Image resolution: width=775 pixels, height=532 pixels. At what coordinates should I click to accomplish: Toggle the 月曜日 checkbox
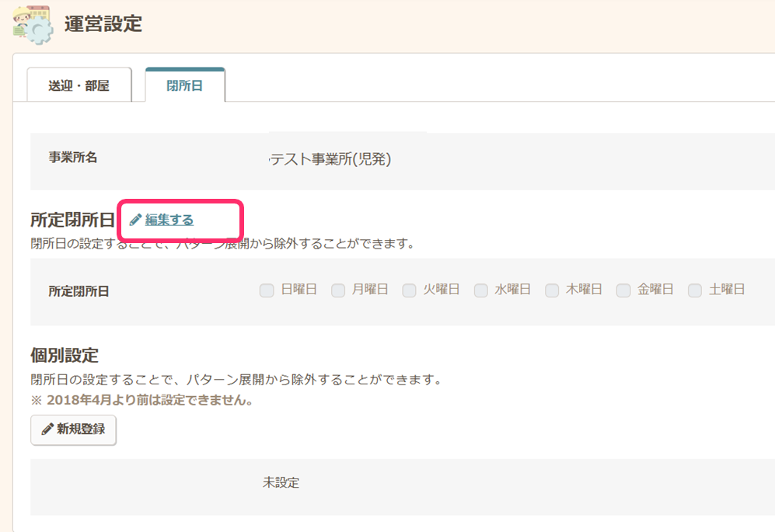pyautogui.click(x=338, y=290)
